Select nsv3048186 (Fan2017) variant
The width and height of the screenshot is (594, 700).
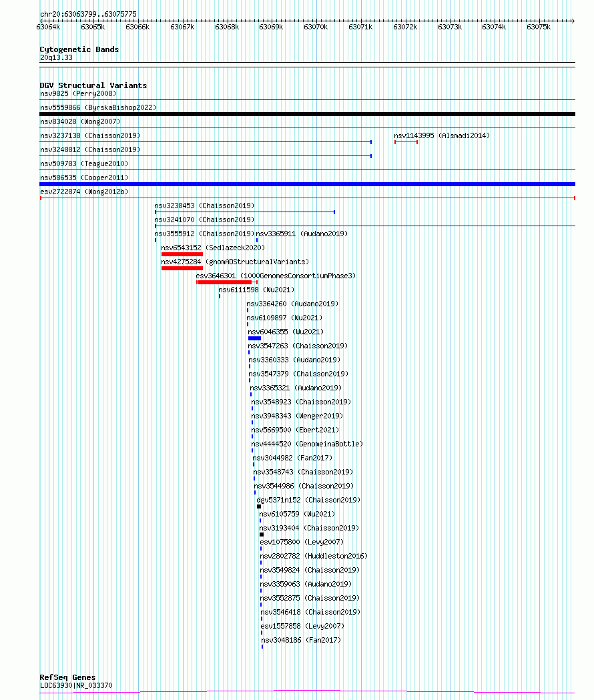[301, 640]
